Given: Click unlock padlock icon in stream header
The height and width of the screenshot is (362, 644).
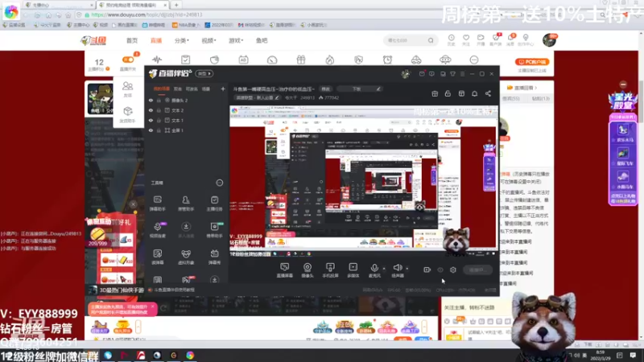Looking at the screenshot, I should (x=448, y=93).
